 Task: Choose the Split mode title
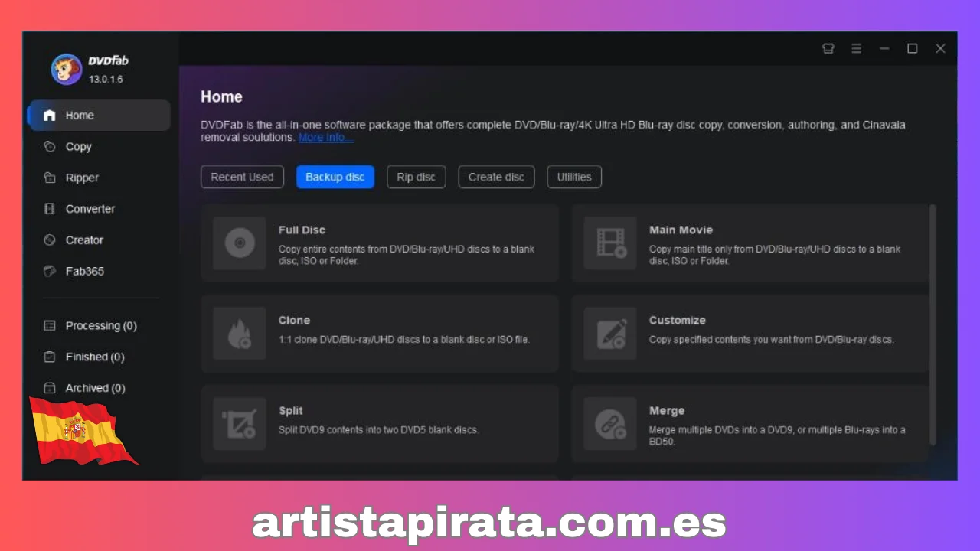click(291, 410)
